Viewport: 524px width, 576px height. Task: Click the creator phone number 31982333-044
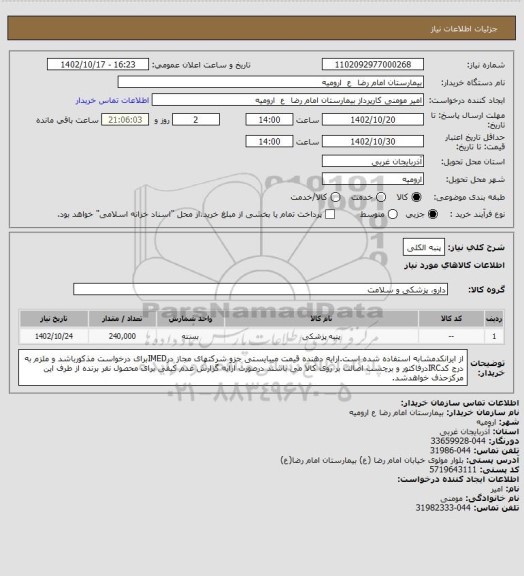pos(443,508)
